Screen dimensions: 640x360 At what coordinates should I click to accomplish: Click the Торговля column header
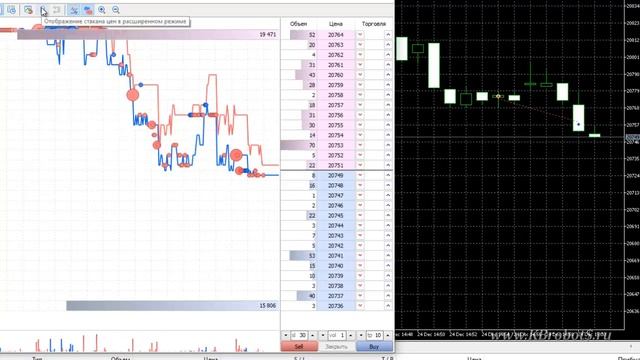pos(374,24)
